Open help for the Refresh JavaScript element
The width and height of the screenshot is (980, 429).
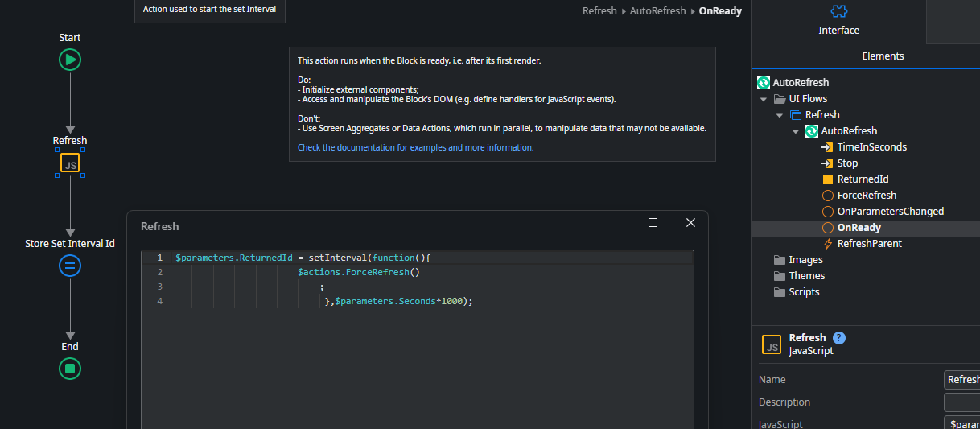pyautogui.click(x=839, y=338)
